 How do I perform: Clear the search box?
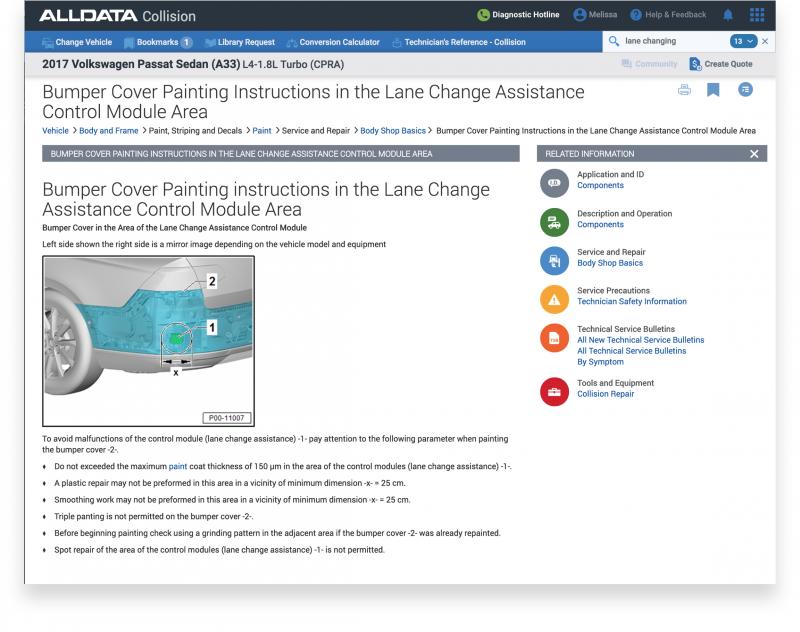(x=765, y=41)
